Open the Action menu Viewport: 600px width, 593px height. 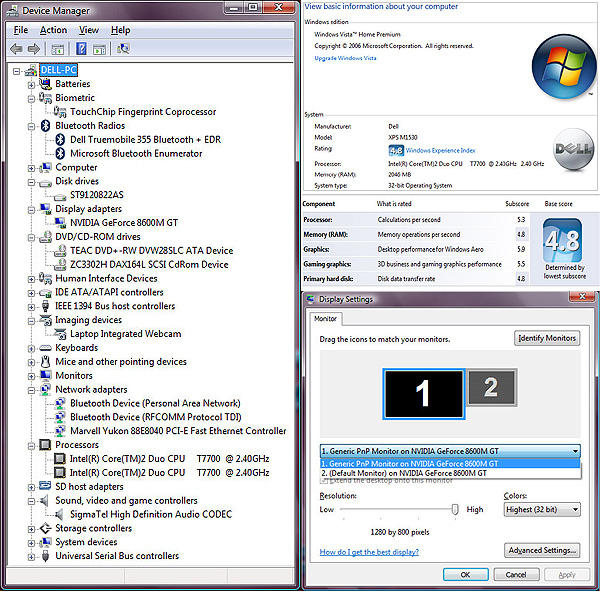click(53, 30)
